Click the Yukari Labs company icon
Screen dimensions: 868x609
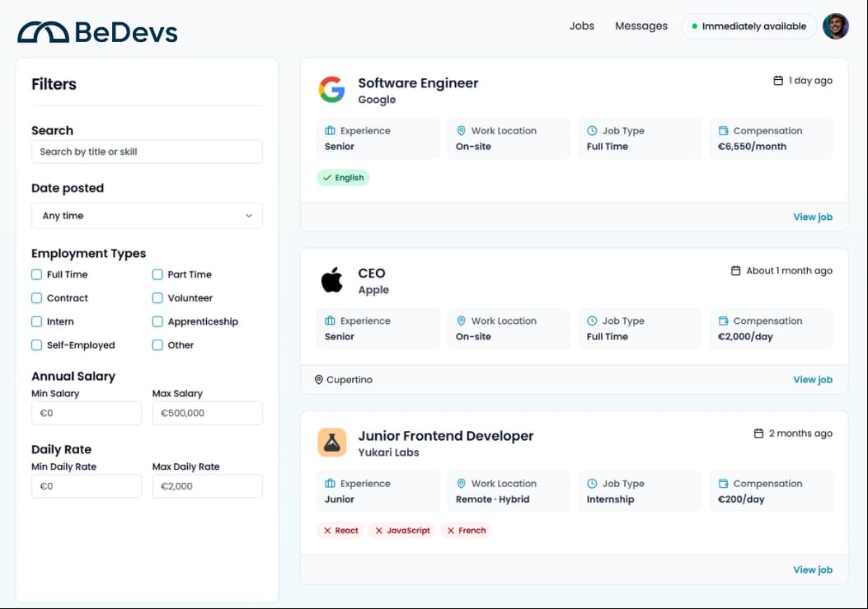point(331,442)
